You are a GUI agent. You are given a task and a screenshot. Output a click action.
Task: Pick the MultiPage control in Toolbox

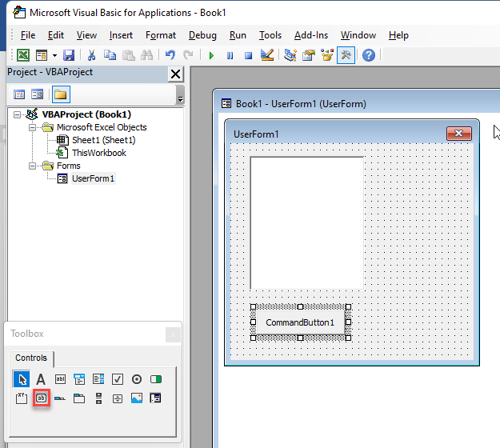coord(79,398)
